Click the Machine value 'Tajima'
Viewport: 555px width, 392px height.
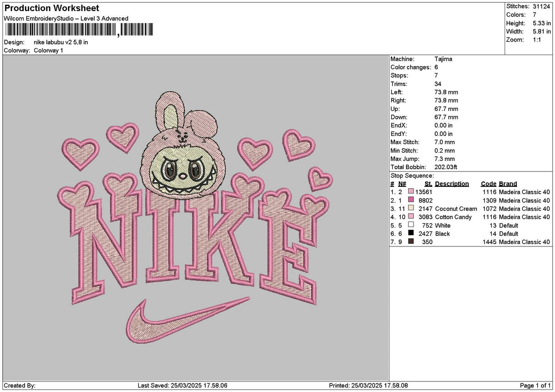[x=444, y=59]
